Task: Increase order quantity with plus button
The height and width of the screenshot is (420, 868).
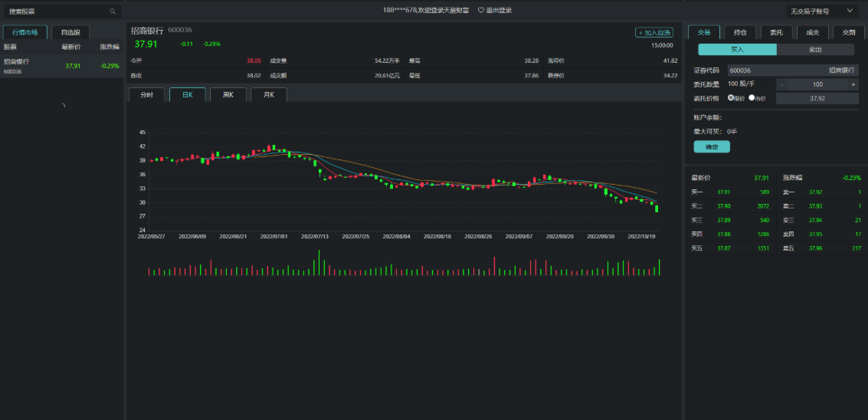Action: [x=853, y=85]
